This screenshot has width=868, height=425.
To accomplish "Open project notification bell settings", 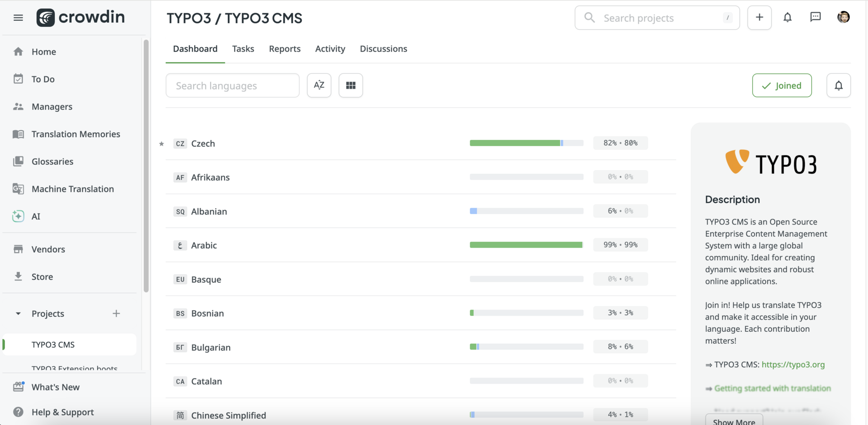I will pyautogui.click(x=838, y=86).
